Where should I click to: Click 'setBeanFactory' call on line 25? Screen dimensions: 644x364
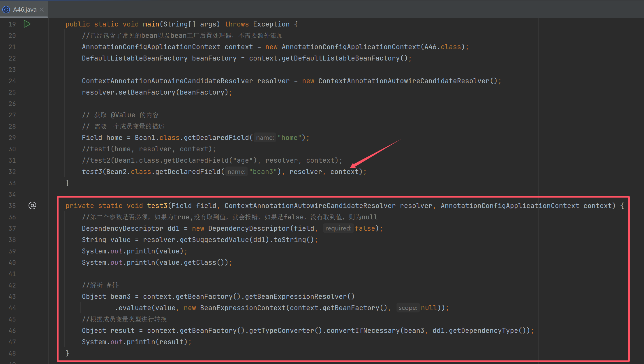pyautogui.click(x=147, y=92)
